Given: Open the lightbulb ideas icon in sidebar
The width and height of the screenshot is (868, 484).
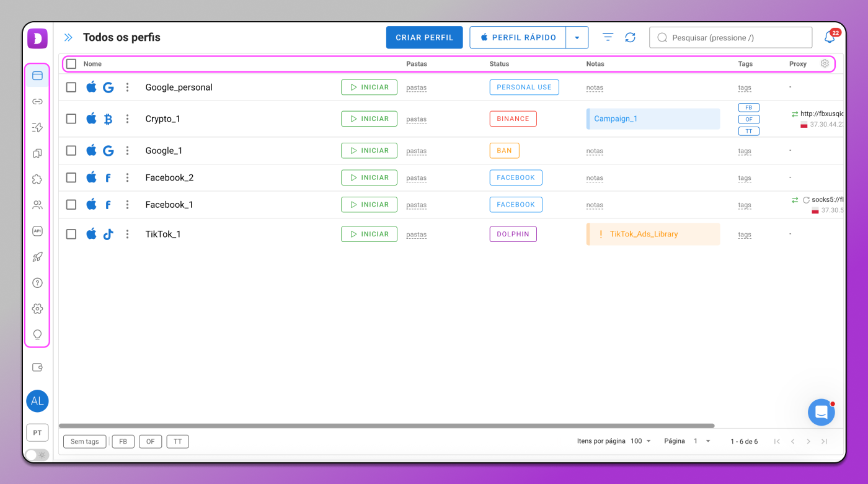Looking at the screenshot, I should 37,334.
